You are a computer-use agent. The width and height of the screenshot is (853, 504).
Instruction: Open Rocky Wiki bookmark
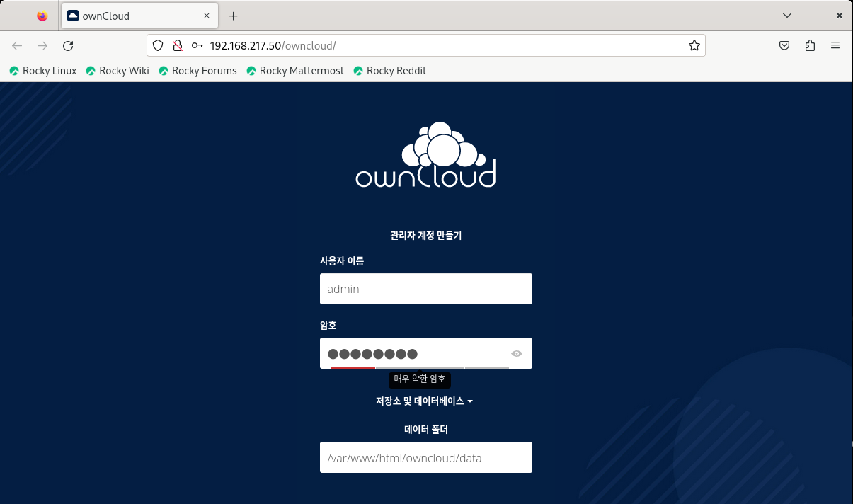[118, 71]
